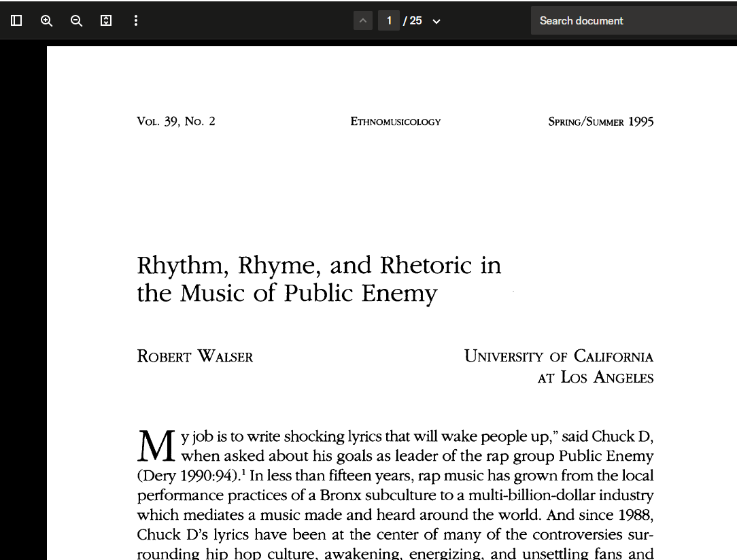
Task: Click the fit to page icon
Action: pos(106,20)
